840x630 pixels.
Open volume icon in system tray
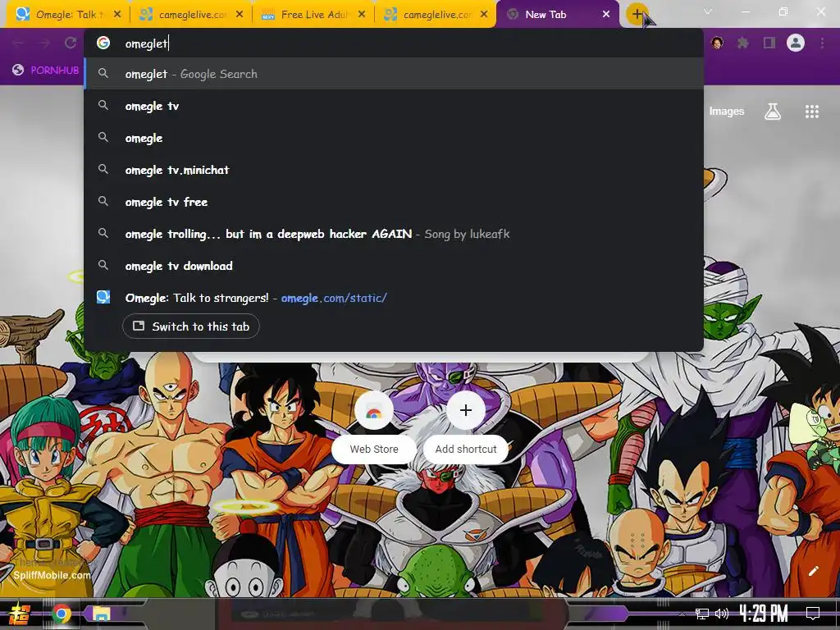click(x=722, y=614)
